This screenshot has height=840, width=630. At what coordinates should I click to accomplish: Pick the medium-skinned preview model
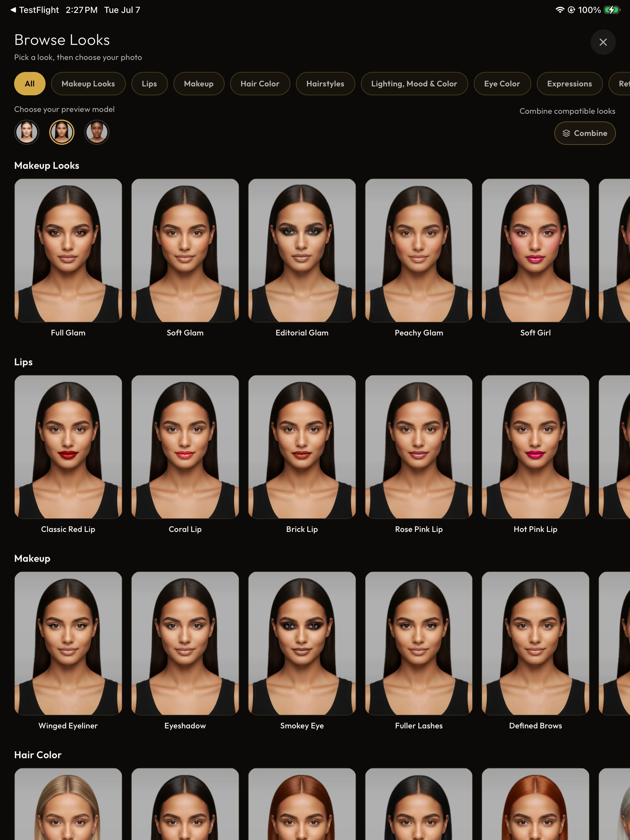coord(62,132)
